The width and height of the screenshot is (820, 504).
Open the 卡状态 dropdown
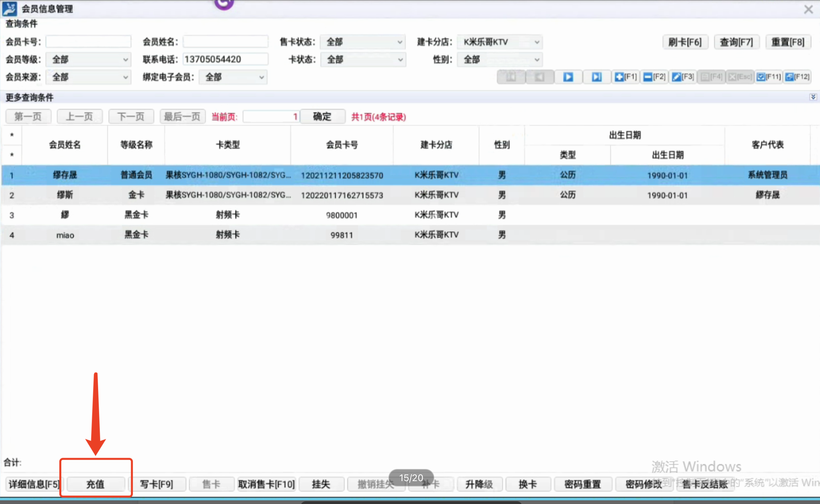tap(363, 60)
